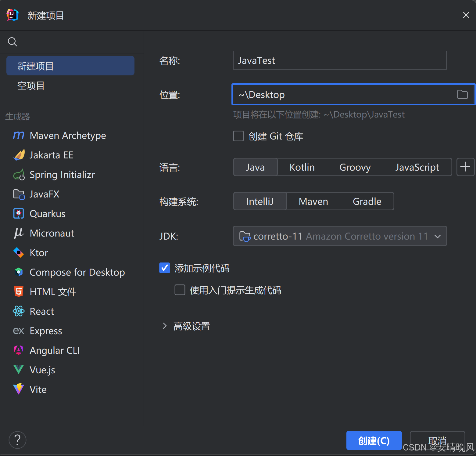Choose the IntelliJ build system
The width and height of the screenshot is (476, 456).
[260, 201]
